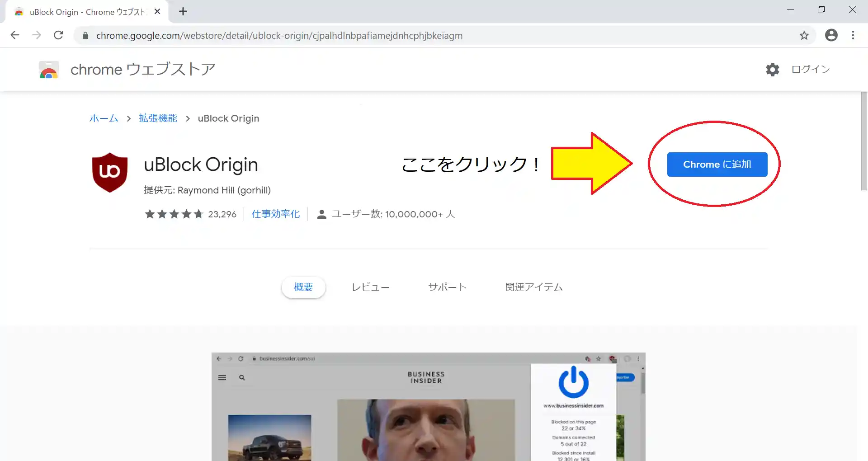Click the ログイン link
The width and height of the screenshot is (868, 461).
coord(811,70)
